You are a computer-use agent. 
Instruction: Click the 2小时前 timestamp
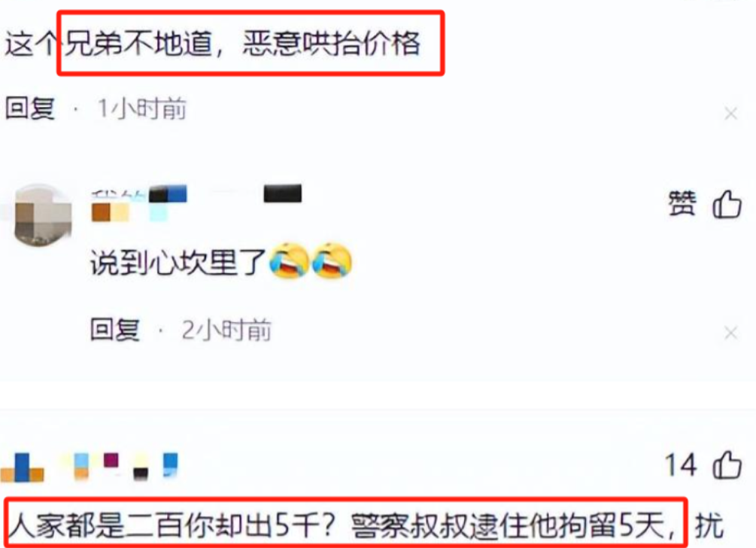pos(226,330)
